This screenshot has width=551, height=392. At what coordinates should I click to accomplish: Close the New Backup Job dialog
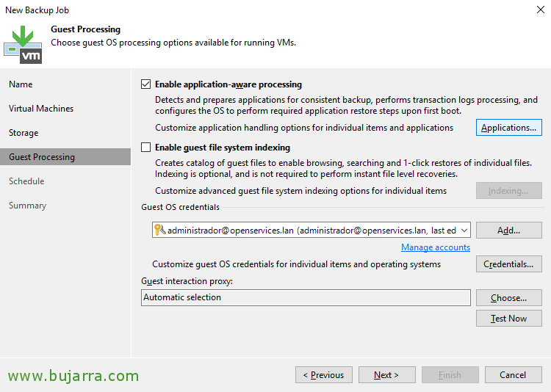(x=541, y=10)
